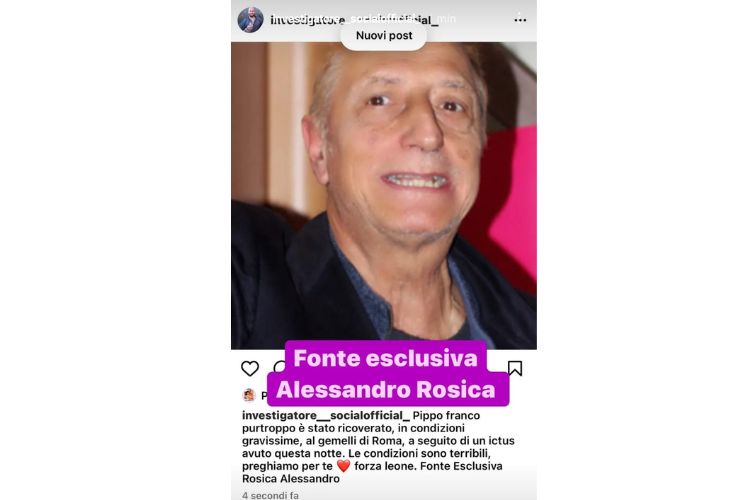The width and height of the screenshot is (740, 500).
Task: Open small liker avatar below heart
Action: (249, 395)
